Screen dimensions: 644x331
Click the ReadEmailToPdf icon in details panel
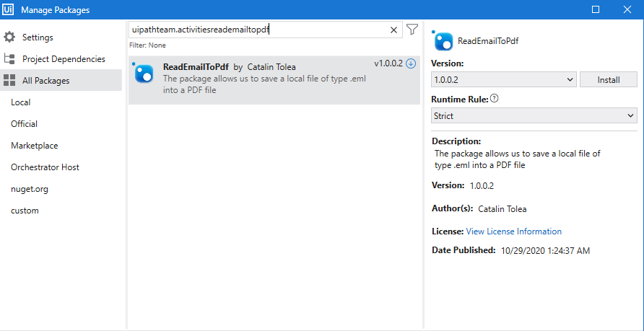click(443, 40)
